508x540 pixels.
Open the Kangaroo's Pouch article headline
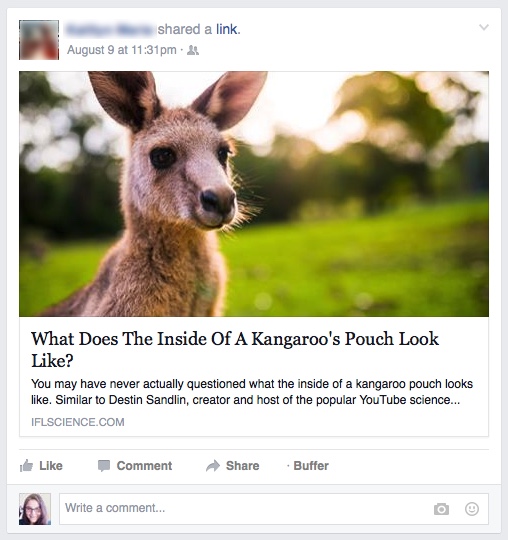(235, 350)
